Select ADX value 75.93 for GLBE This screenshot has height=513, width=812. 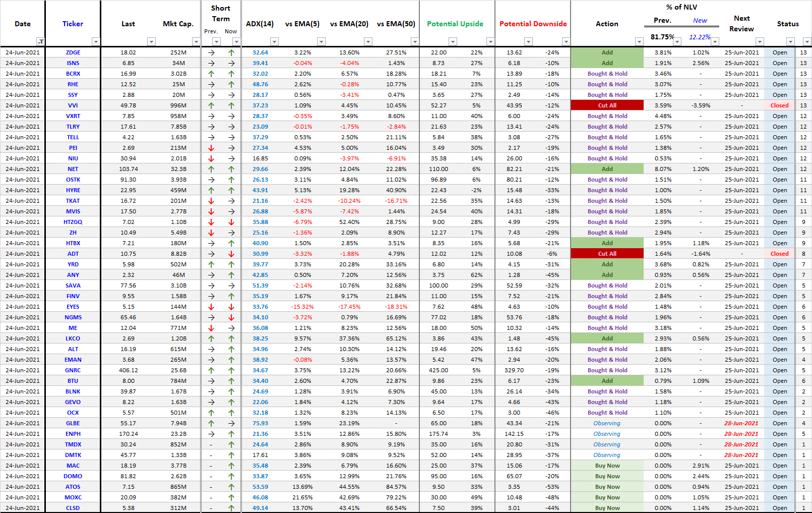261,423
